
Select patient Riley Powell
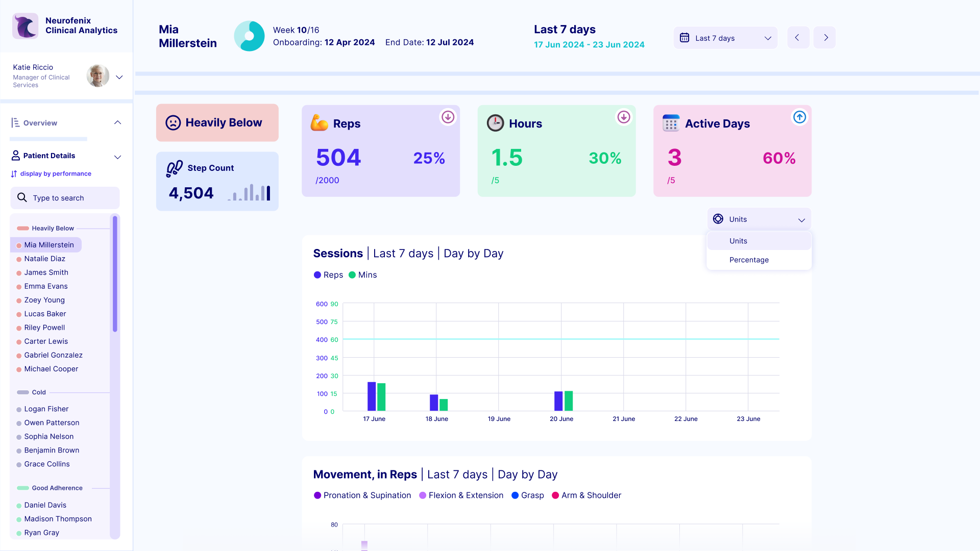click(44, 328)
